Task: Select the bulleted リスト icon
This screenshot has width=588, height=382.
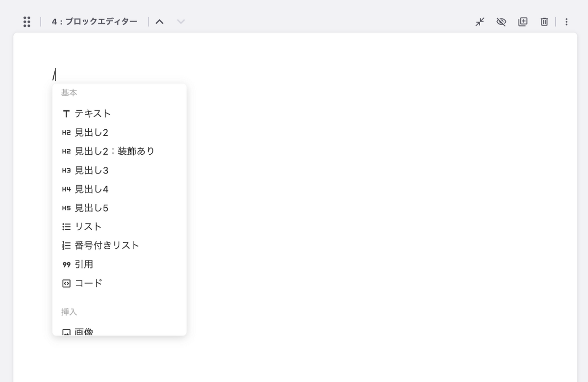Action: 65,226
